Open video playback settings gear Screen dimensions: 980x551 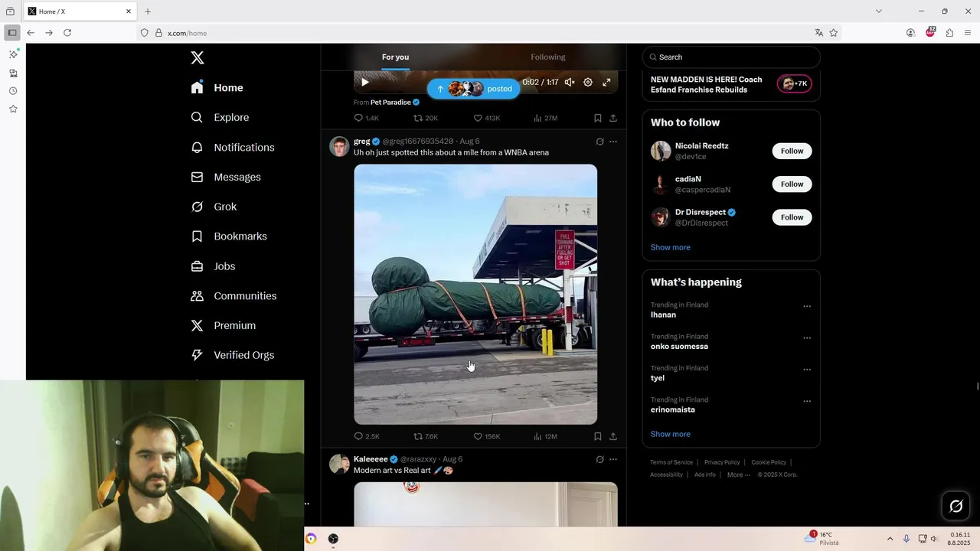point(588,82)
